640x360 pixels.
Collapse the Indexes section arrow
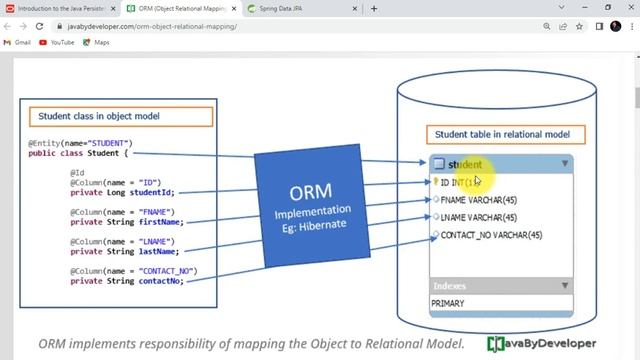[x=565, y=285]
